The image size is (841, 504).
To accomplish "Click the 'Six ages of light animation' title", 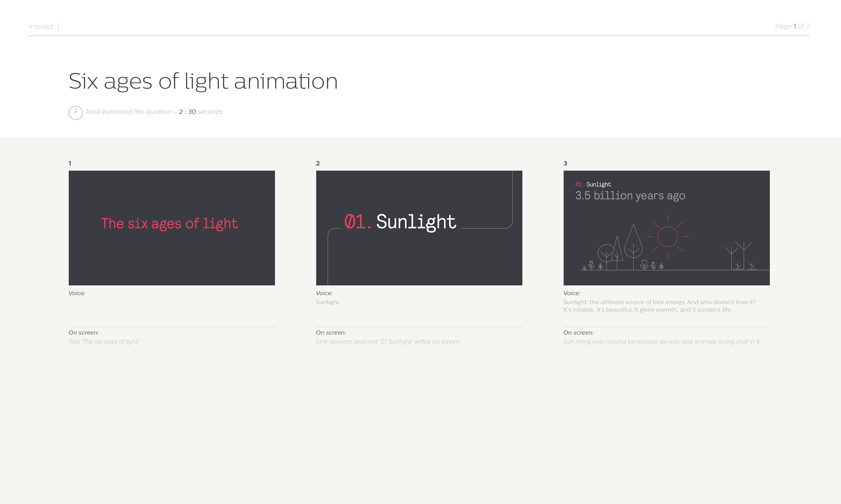I will point(203,81).
